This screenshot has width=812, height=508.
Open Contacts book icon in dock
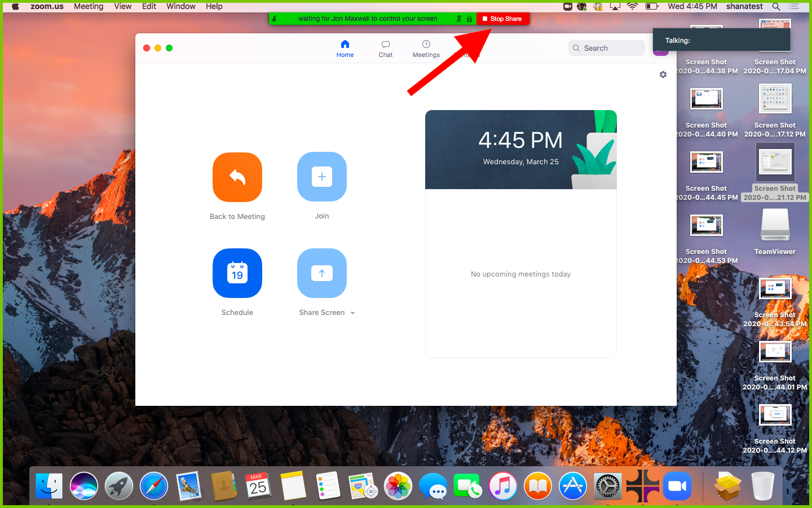tap(224, 486)
